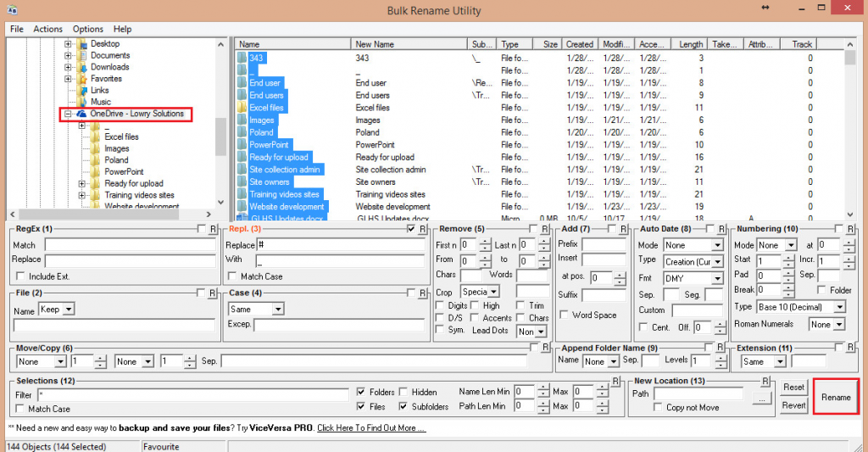Collapse the OneDrive - Lowry Solutions tree node
Image resolution: width=868 pixels, height=452 pixels.
68,114
